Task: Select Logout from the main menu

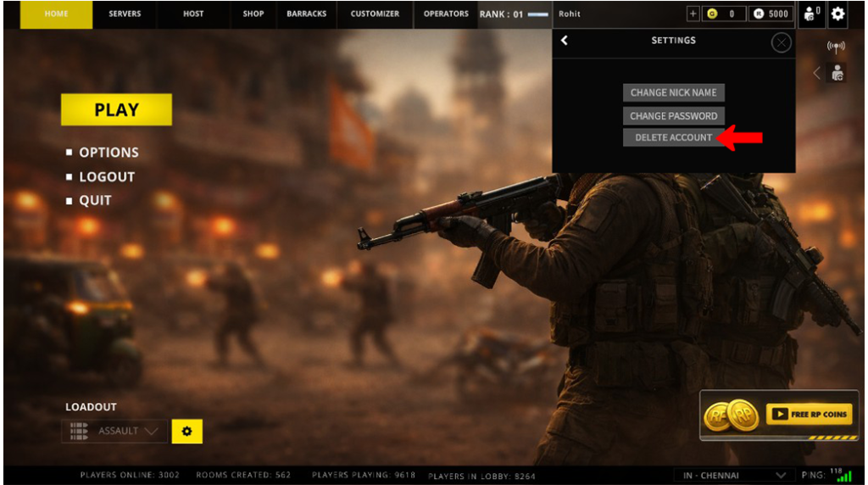Action: [107, 176]
